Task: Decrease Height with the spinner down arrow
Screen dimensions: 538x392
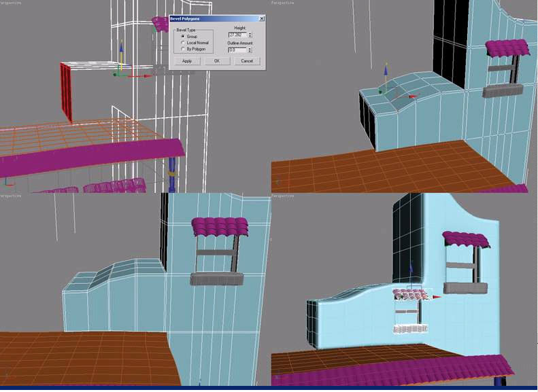Action: [x=250, y=37]
